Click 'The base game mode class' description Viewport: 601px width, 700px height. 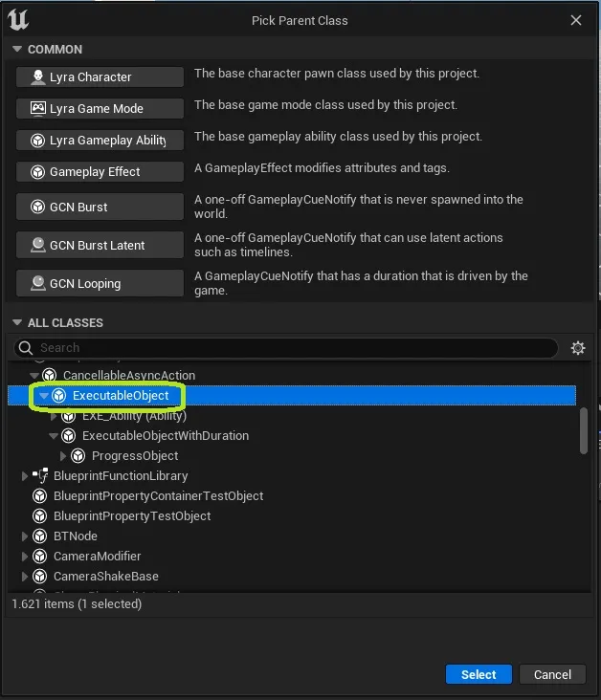[325, 105]
